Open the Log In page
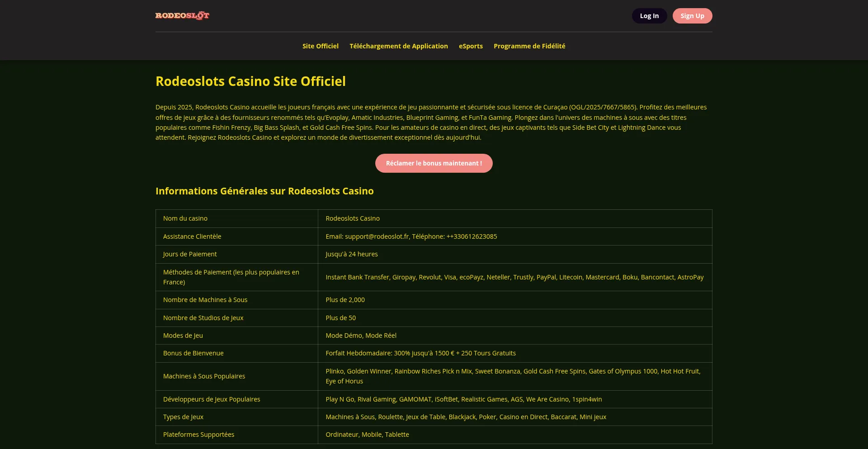868x449 pixels. [x=649, y=16]
